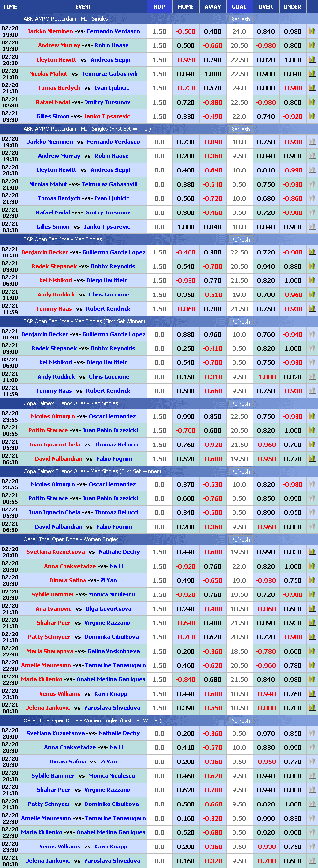Open chart icon for Dinara Safina handicap 1.50 row

pyautogui.click(x=312, y=580)
